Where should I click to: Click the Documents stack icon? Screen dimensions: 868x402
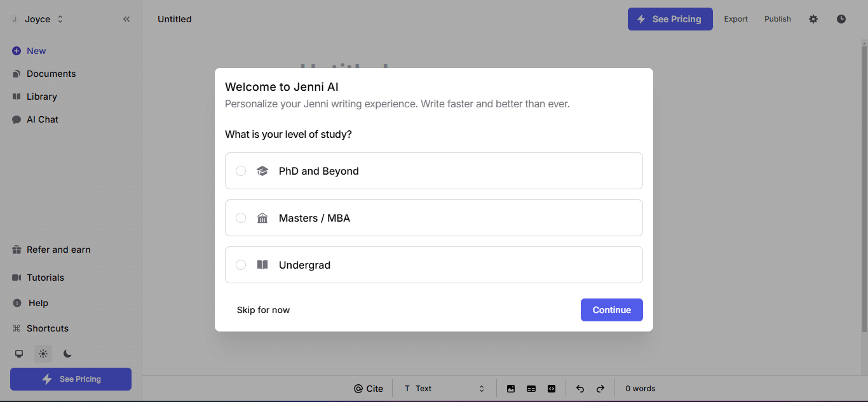17,74
